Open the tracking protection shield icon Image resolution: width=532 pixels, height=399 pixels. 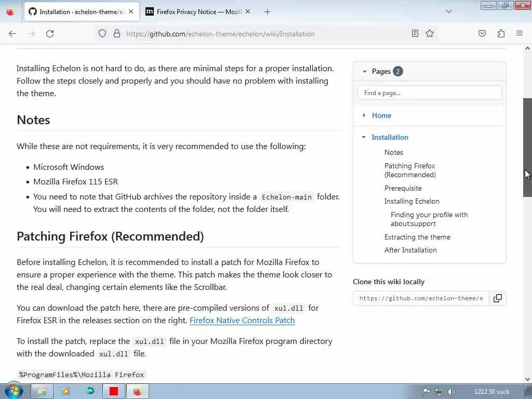click(102, 33)
